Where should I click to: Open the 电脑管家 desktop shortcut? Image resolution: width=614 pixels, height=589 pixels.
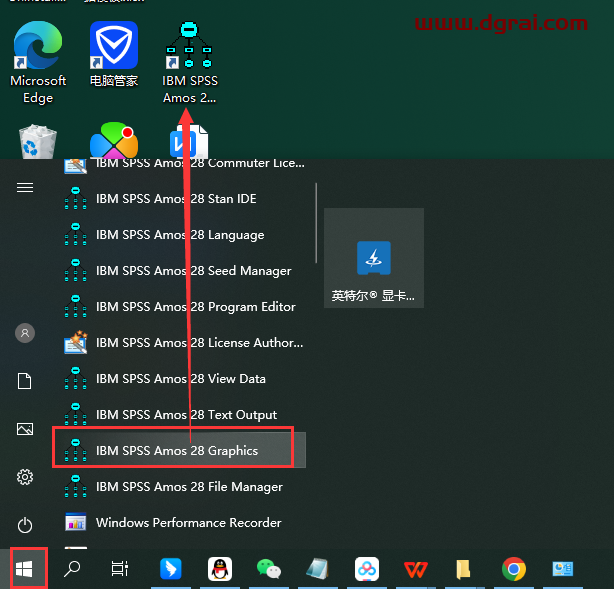[113, 62]
